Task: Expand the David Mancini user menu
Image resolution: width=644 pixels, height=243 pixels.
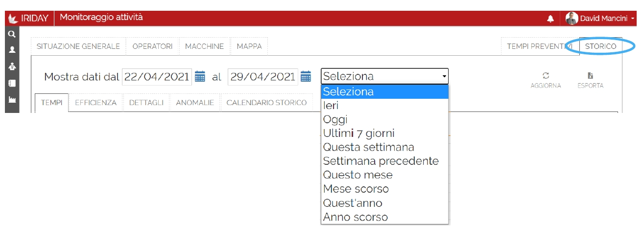Action: 601,19
